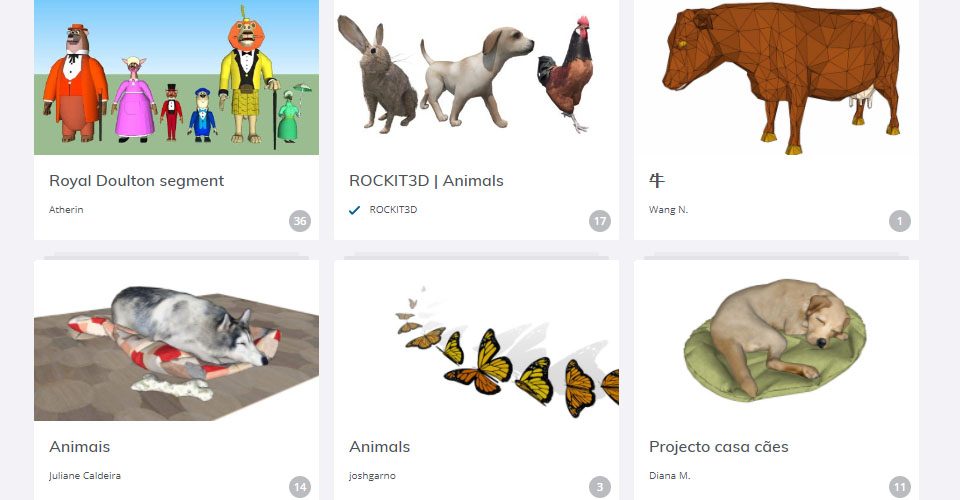960x500 pixels.
Task: Click the 1 model count badge
Action: click(899, 221)
